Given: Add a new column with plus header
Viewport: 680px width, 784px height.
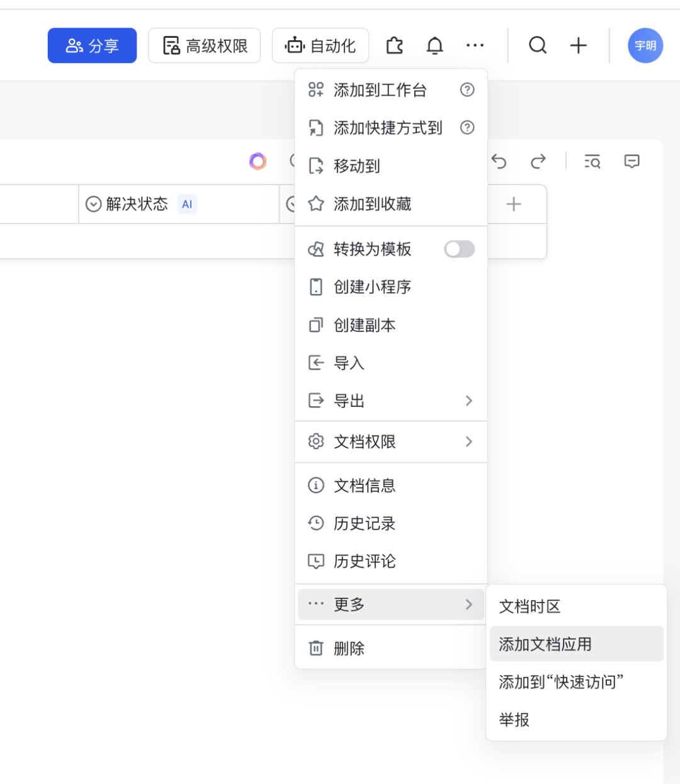Looking at the screenshot, I should (x=514, y=204).
